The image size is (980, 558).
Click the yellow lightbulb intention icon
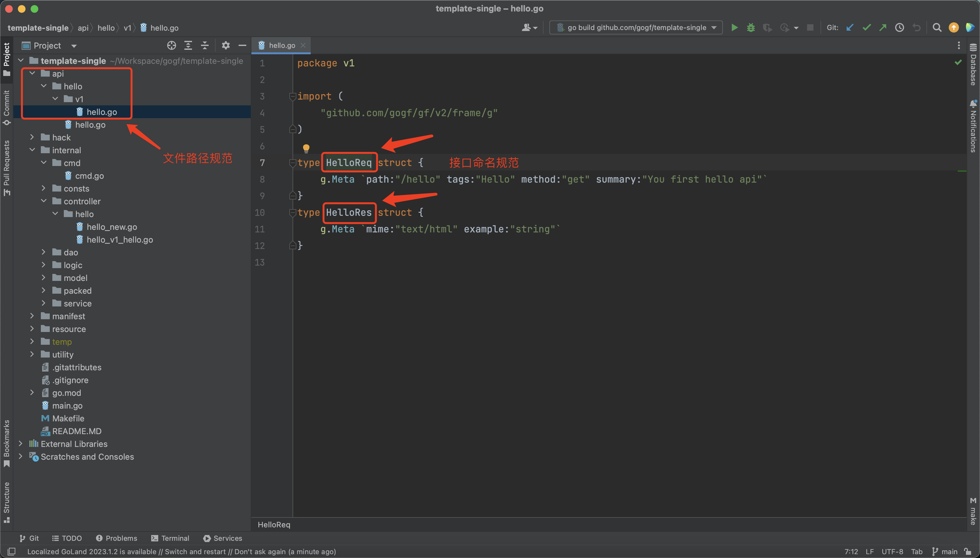[306, 148]
